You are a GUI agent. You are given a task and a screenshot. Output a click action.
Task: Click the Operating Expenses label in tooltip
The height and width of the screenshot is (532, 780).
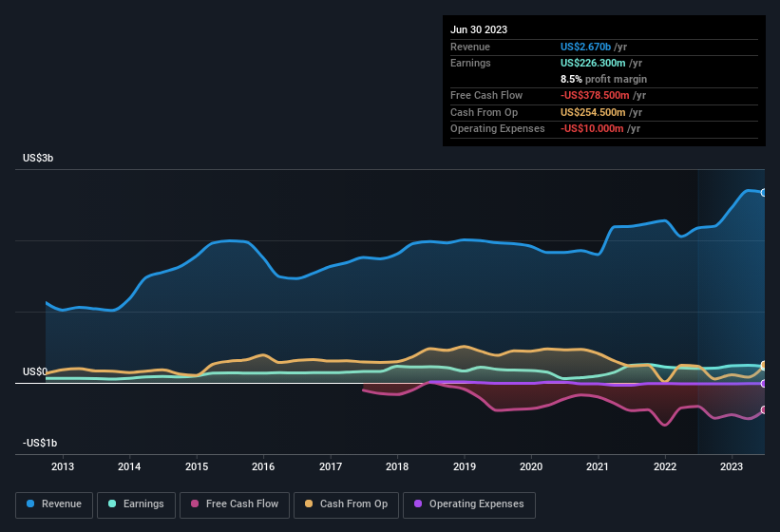coord(498,128)
